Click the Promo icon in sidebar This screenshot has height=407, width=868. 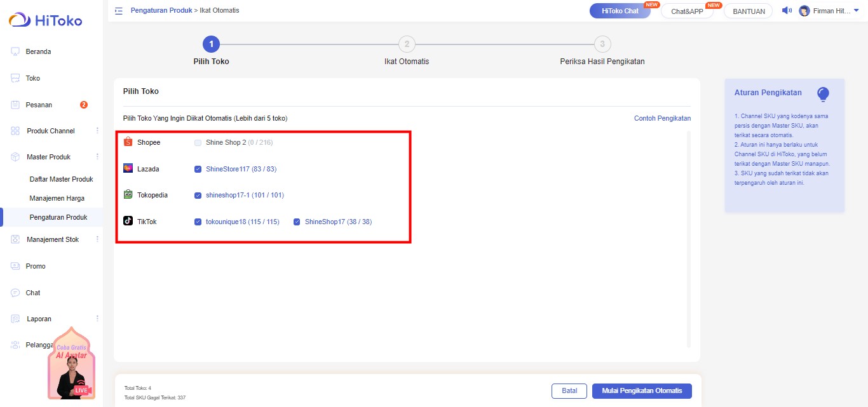pos(16,266)
